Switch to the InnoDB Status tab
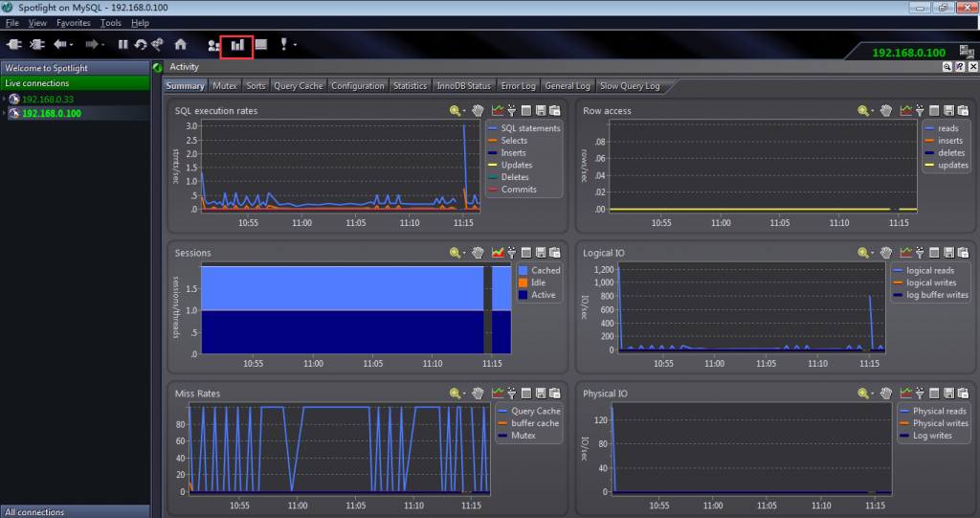The width and height of the screenshot is (980, 518). click(x=464, y=86)
